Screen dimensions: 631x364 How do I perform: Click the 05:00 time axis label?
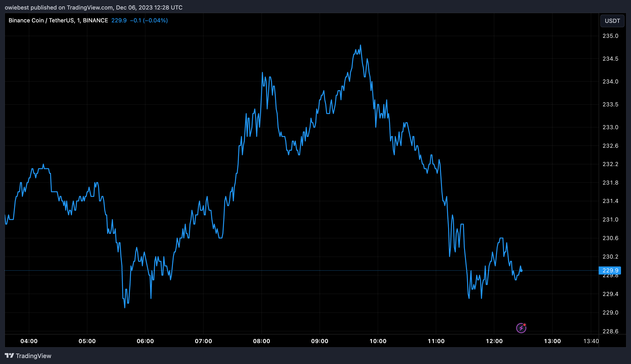(x=87, y=341)
